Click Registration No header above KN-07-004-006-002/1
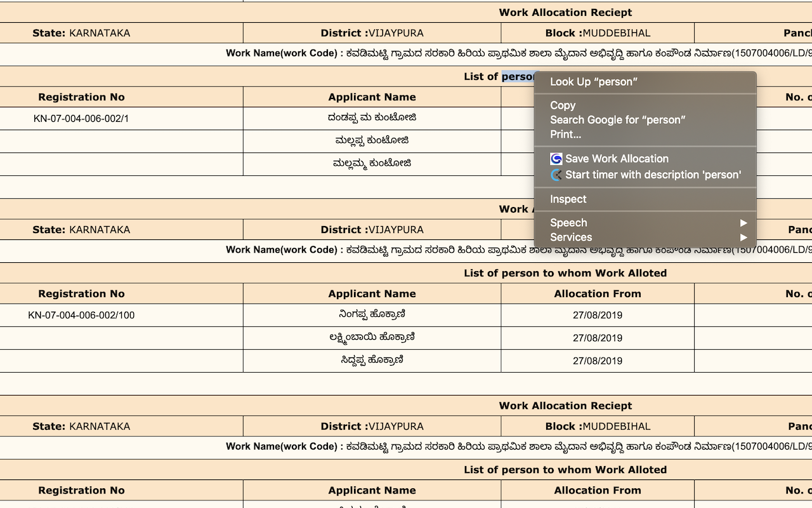812x508 pixels. [81, 97]
